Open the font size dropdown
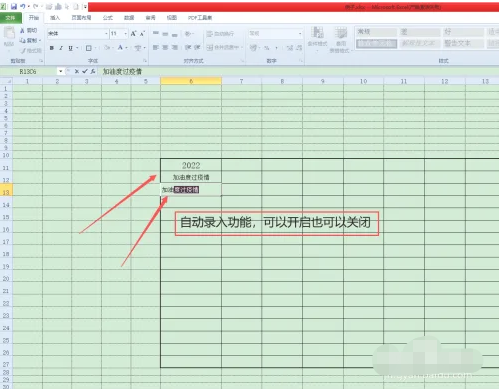 click(126, 34)
